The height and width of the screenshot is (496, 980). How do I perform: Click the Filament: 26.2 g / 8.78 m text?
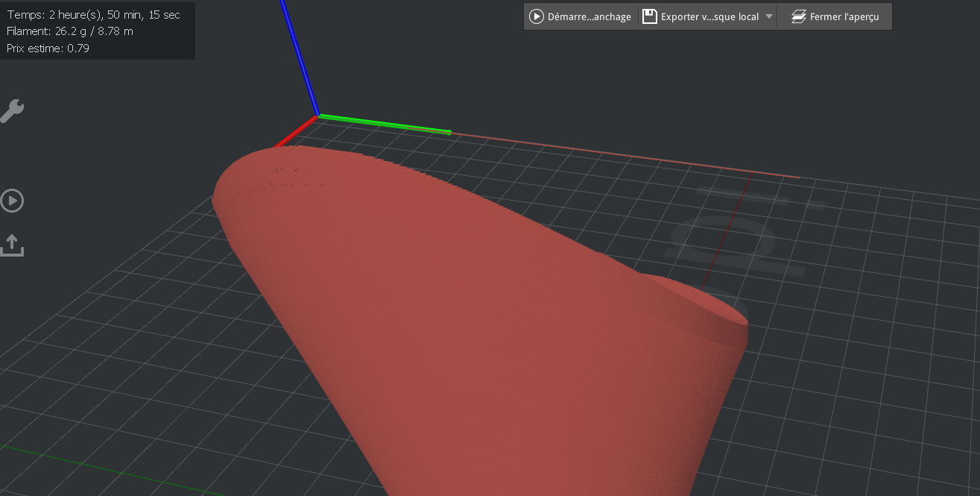click(x=70, y=31)
